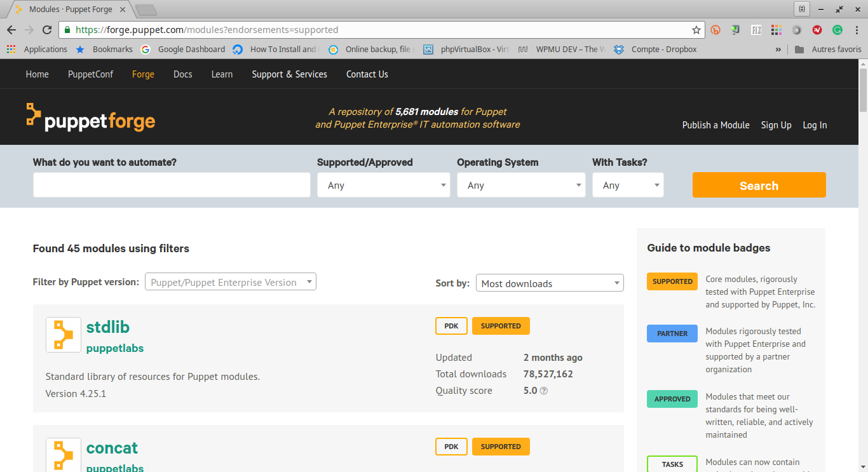Click the Log In link
The height and width of the screenshot is (472, 868).
815,125
